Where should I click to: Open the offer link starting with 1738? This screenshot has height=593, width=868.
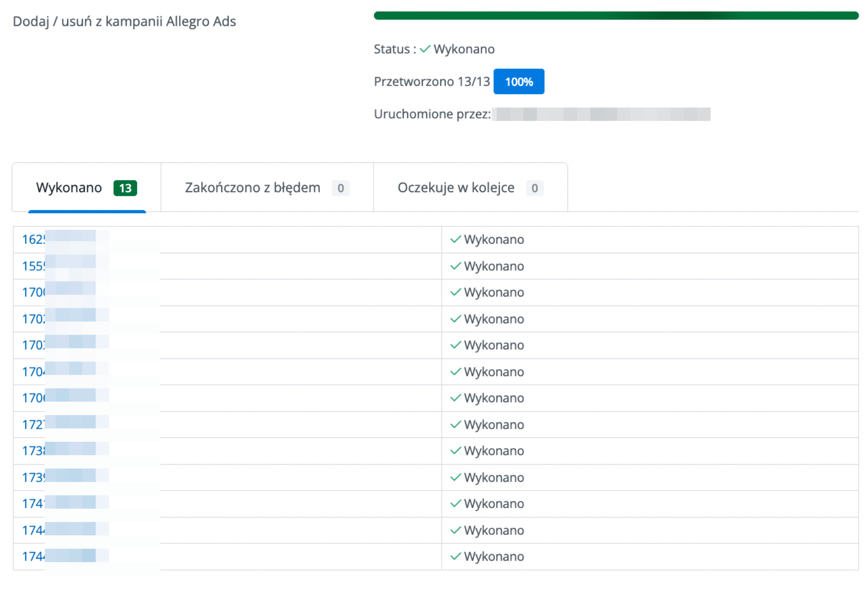pyautogui.click(x=34, y=451)
